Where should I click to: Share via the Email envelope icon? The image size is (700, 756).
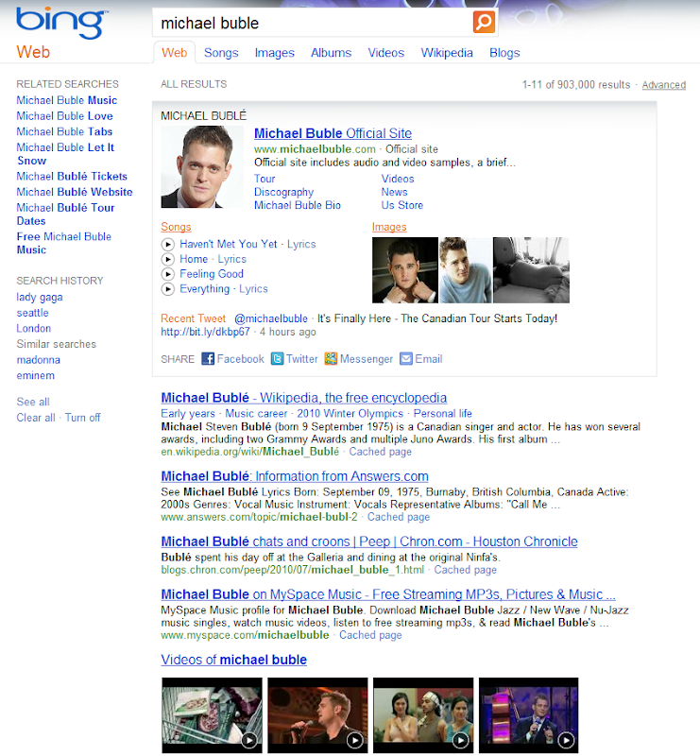click(406, 359)
